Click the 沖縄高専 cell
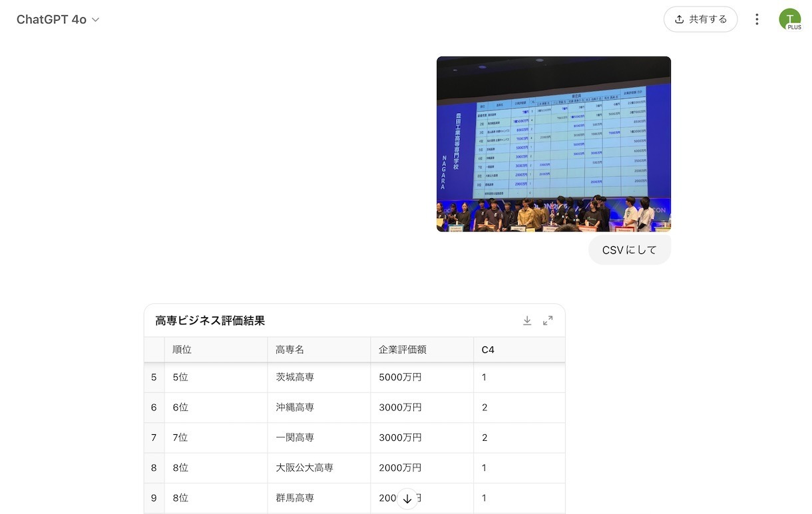Screen dimensions: 812x514 319,407
